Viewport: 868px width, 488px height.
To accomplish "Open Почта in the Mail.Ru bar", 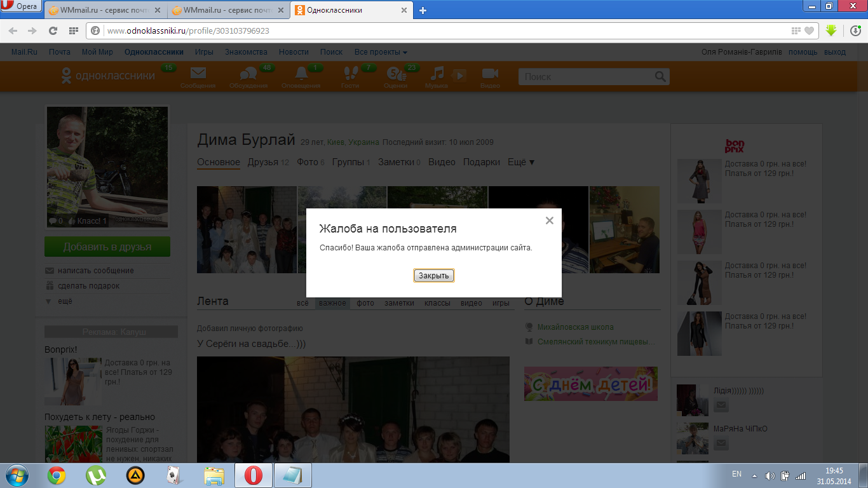I will [x=60, y=52].
